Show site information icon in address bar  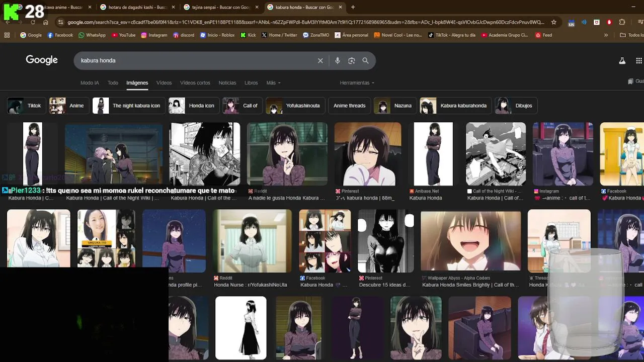tap(61, 22)
